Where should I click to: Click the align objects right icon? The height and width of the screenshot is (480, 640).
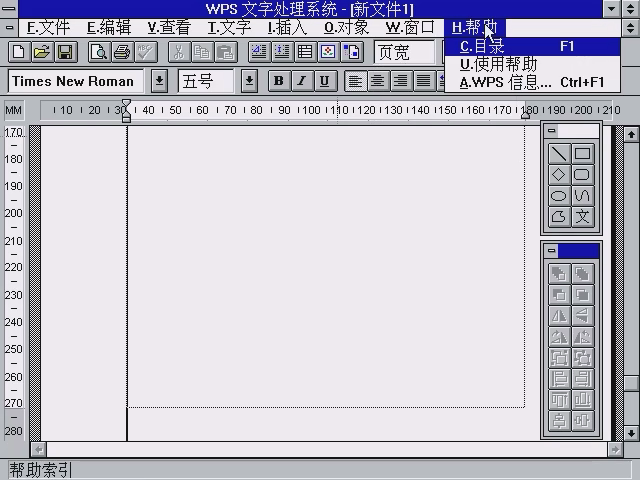click(583, 378)
